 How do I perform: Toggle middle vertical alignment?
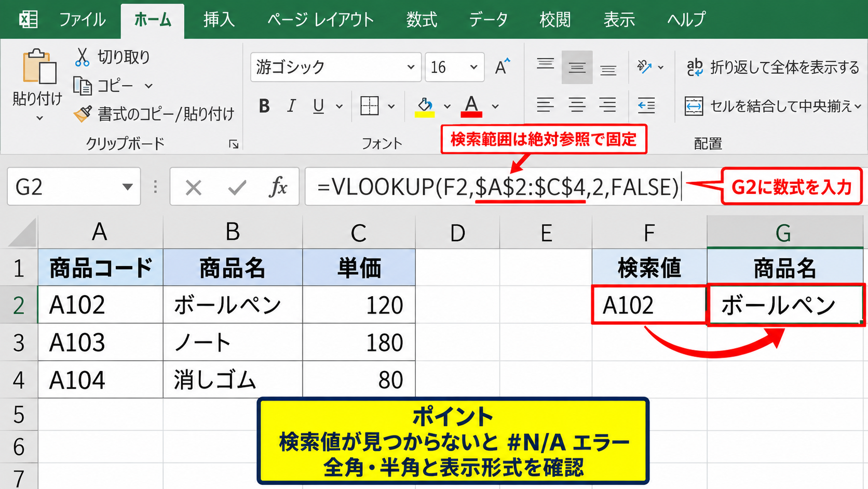577,67
